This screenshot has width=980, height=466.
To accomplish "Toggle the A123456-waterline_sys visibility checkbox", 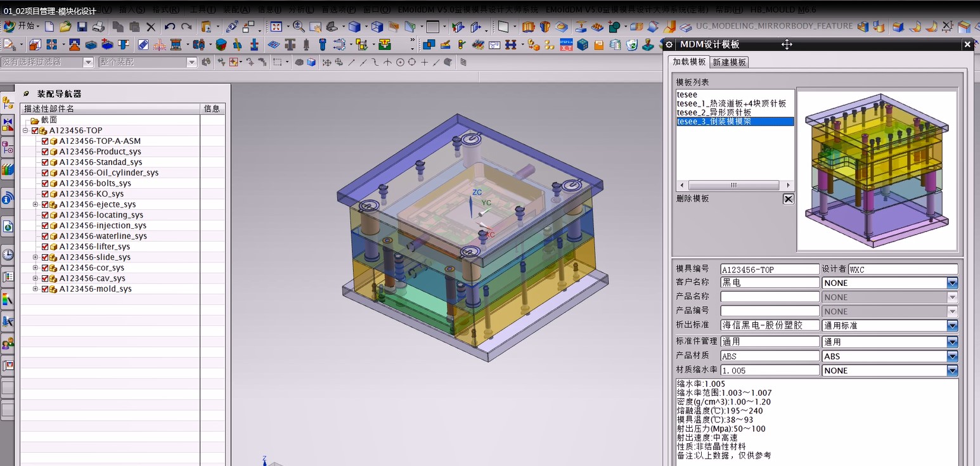I will [x=45, y=236].
